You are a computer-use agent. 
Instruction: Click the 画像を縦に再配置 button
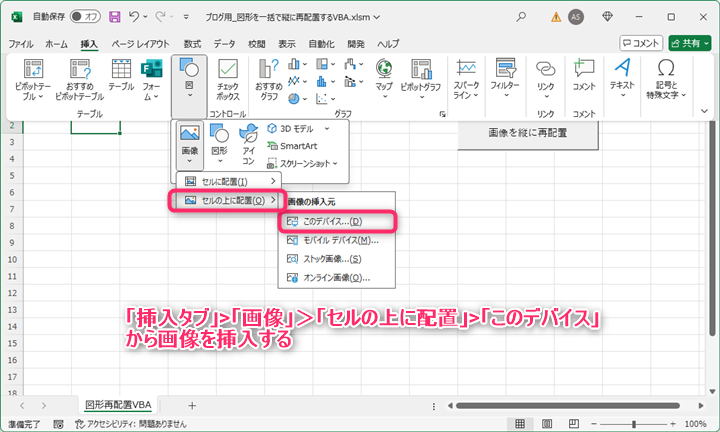528,133
